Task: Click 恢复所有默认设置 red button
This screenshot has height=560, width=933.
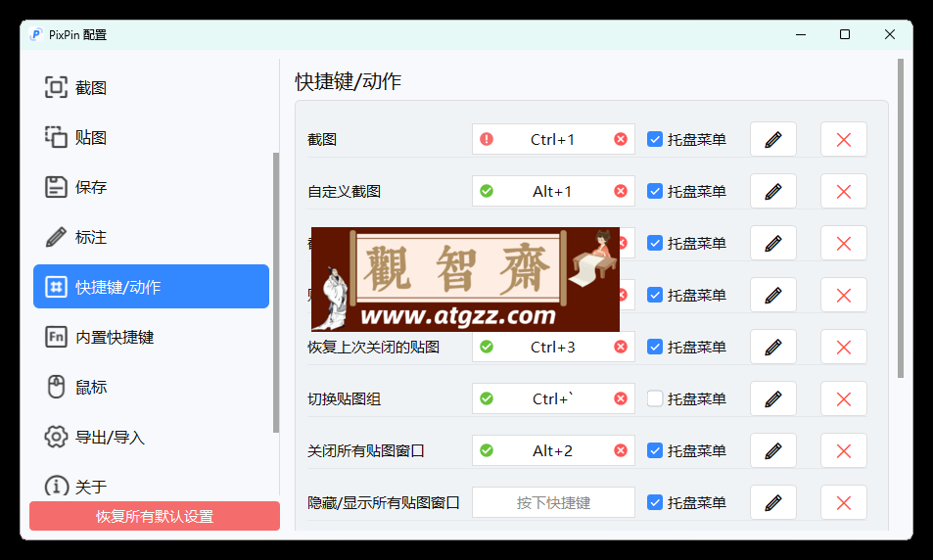Action: tap(155, 516)
